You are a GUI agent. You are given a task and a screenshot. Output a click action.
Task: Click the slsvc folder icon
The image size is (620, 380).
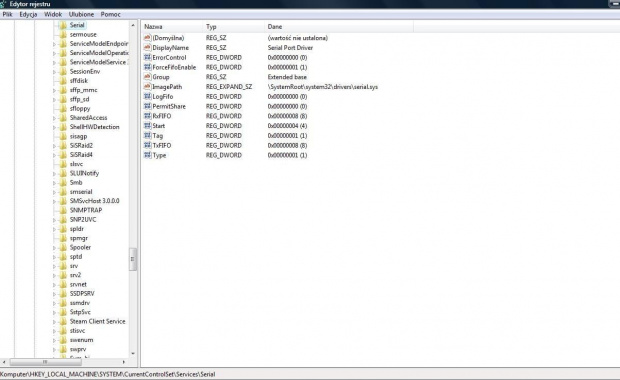pyautogui.click(x=63, y=164)
